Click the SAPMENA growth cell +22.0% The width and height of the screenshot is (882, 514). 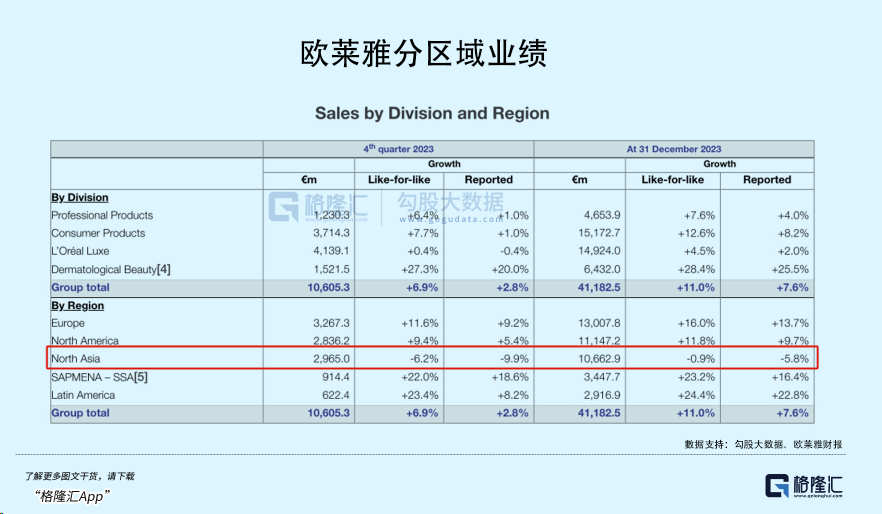pos(420,377)
